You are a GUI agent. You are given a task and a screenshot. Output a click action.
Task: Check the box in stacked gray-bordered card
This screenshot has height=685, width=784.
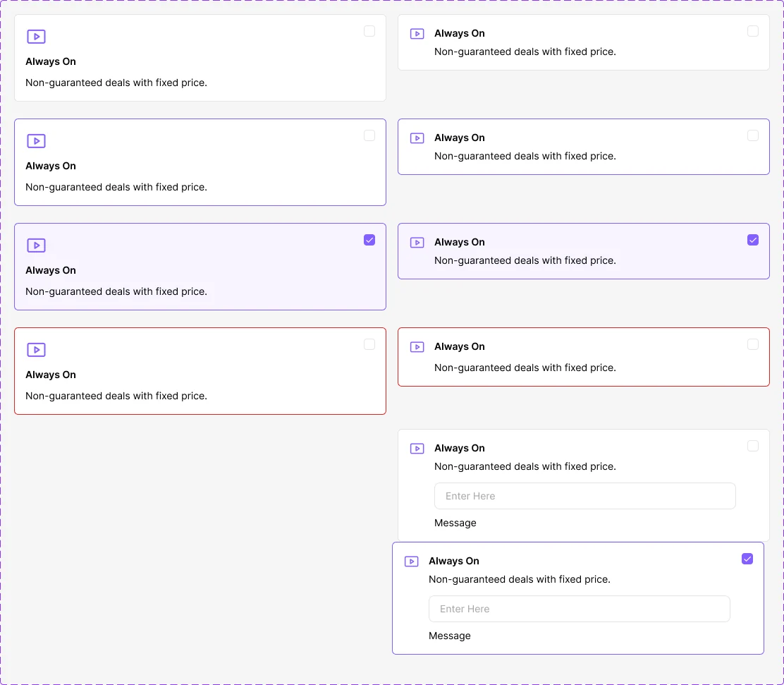(369, 31)
